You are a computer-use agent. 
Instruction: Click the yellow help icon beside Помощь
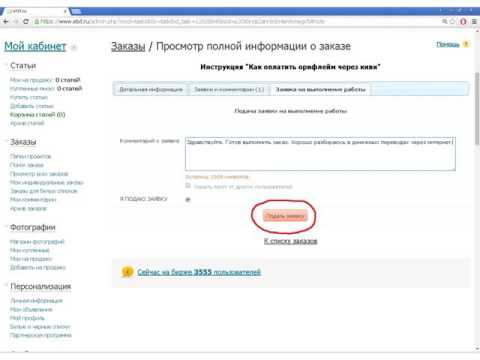466,44
